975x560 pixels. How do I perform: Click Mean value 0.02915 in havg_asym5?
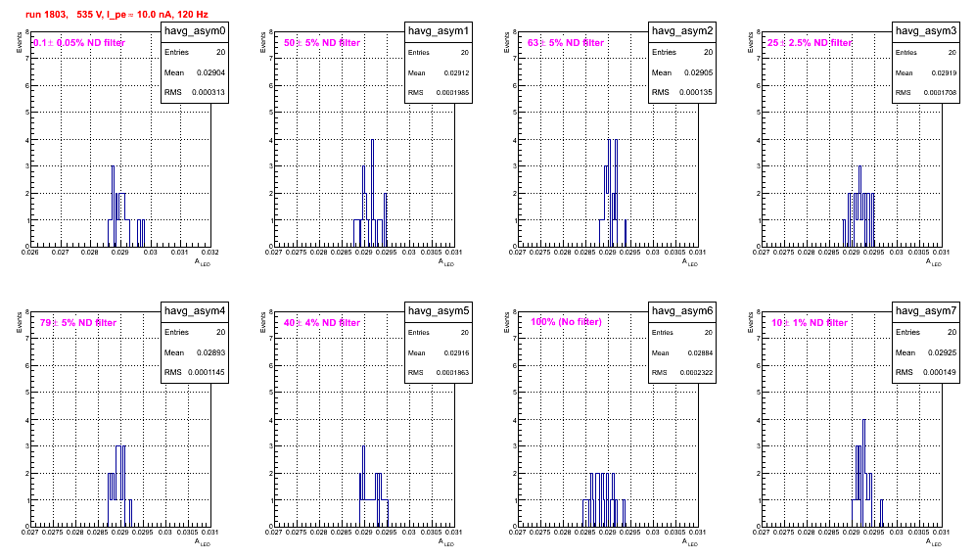[456, 353]
